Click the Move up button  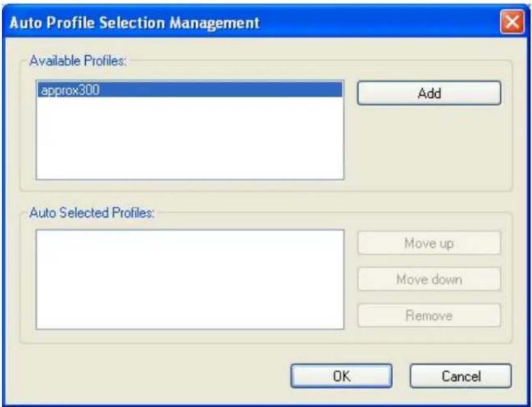pyautogui.click(x=429, y=243)
